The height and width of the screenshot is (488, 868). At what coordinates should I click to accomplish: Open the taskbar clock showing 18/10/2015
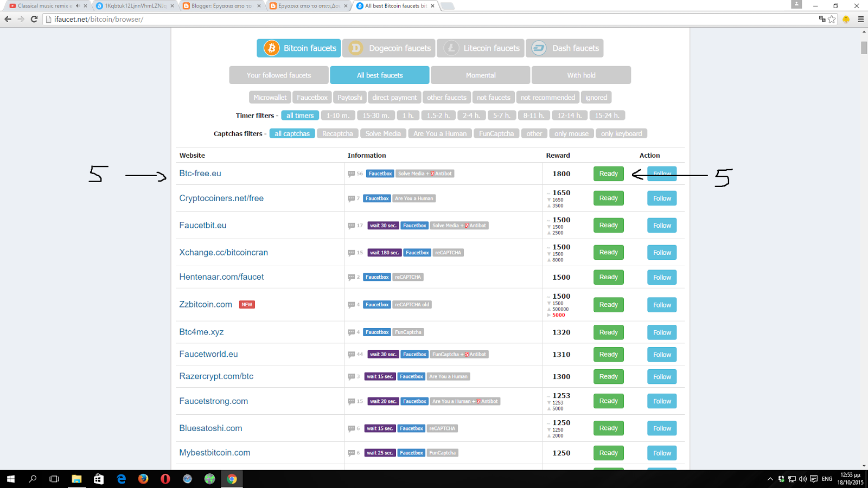[850, 479]
